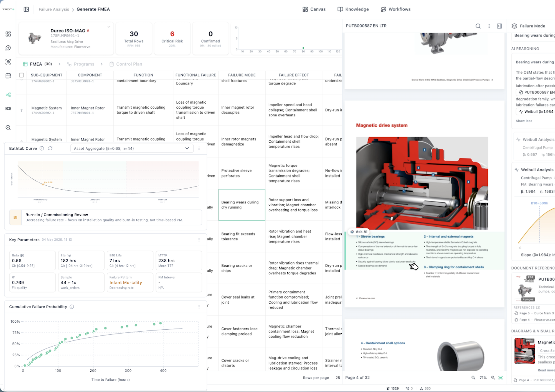Open the document viewer kebab menu
The width and height of the screenshot is (555, 392).
489,26
